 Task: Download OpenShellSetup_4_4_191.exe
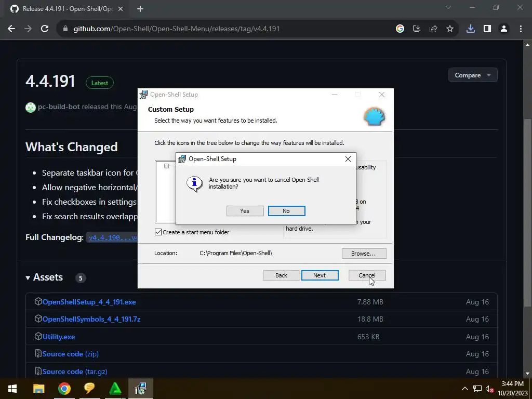(x=89, y=302)
